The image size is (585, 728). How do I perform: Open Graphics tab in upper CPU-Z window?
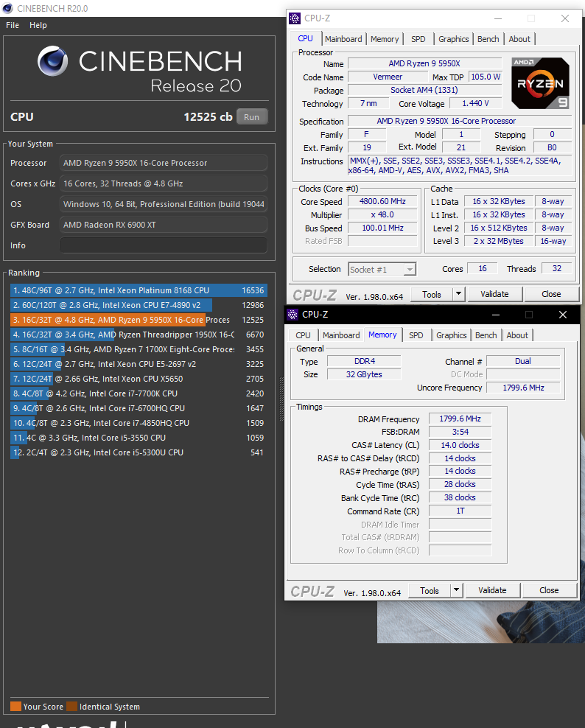(454, 39)
